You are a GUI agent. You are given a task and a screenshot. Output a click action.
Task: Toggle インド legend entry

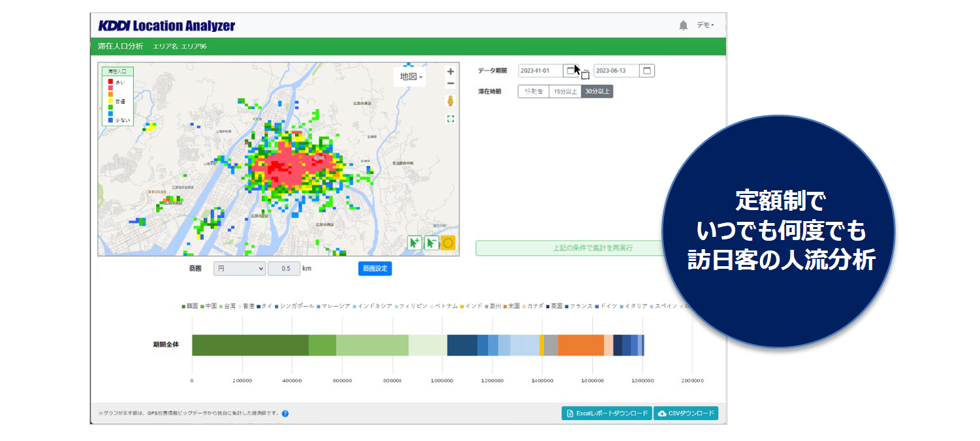click(x=472, y=305)
